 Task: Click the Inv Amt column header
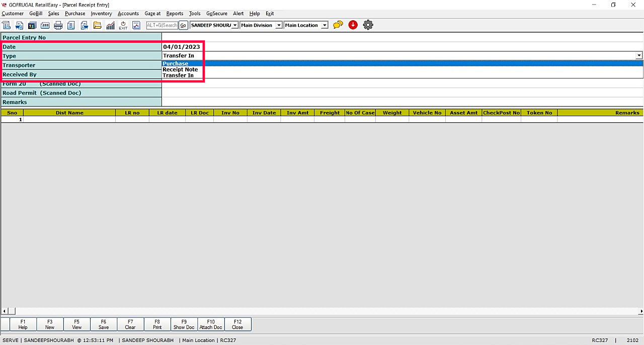coord(297,113)
